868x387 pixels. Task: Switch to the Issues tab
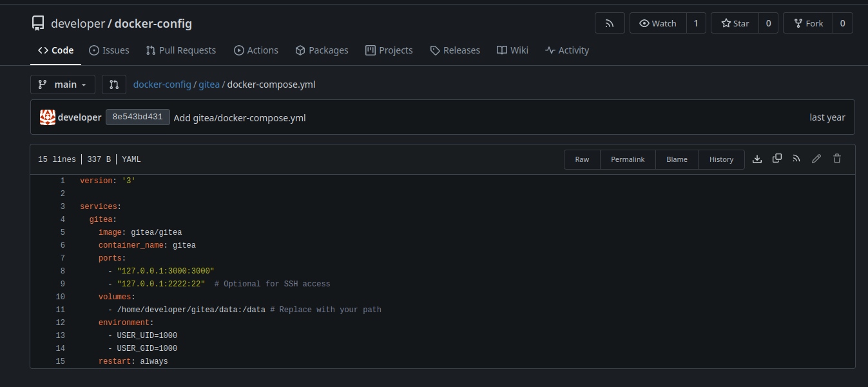coord(109,50)
